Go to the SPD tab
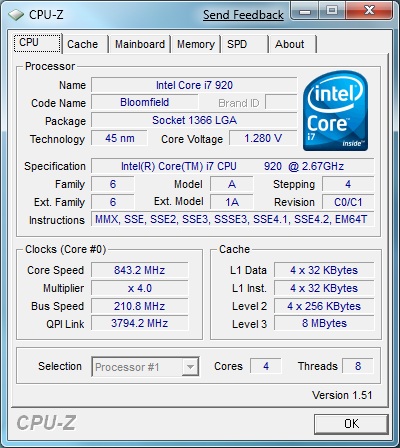The image size is (400, 448). [244, 44]
